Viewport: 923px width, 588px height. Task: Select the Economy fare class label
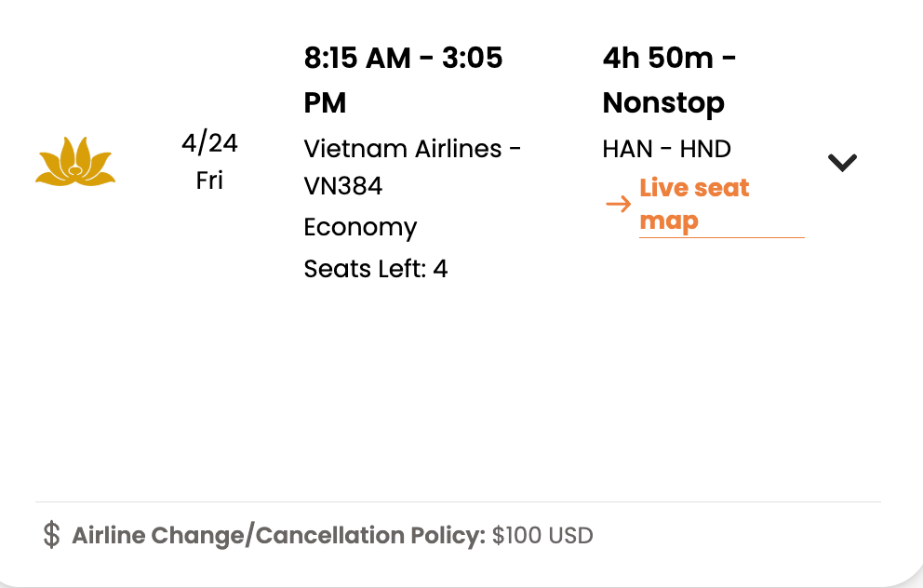tap(360, 227)
